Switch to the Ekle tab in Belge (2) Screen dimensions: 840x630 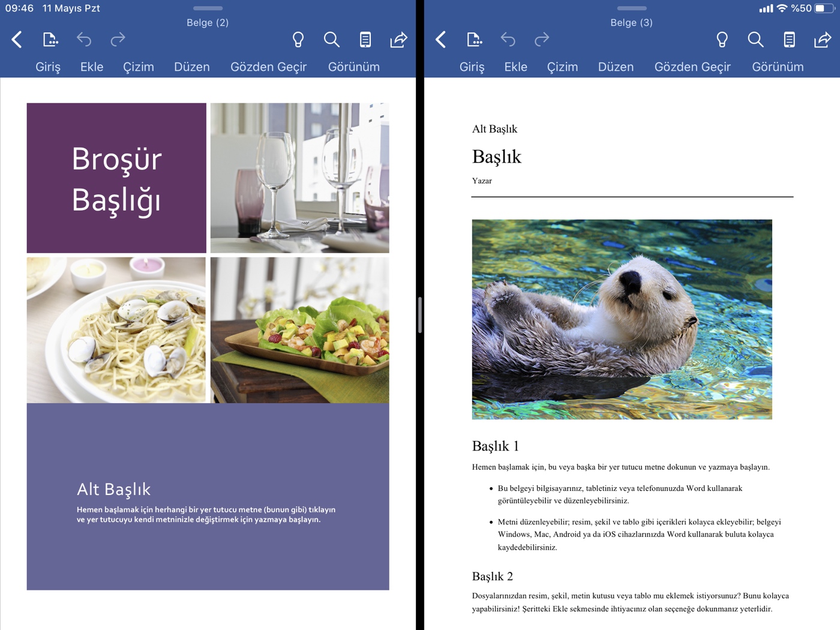[x=91, y=67]
